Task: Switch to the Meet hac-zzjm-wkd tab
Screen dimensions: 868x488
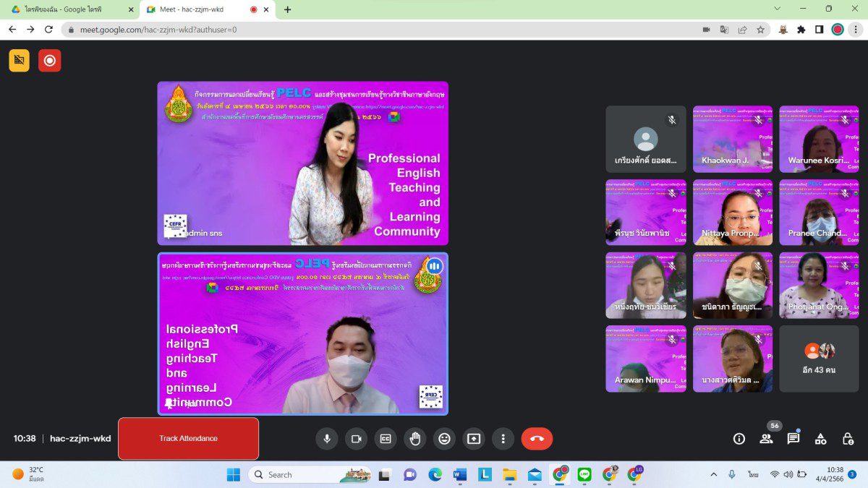Action: [206, 9]
